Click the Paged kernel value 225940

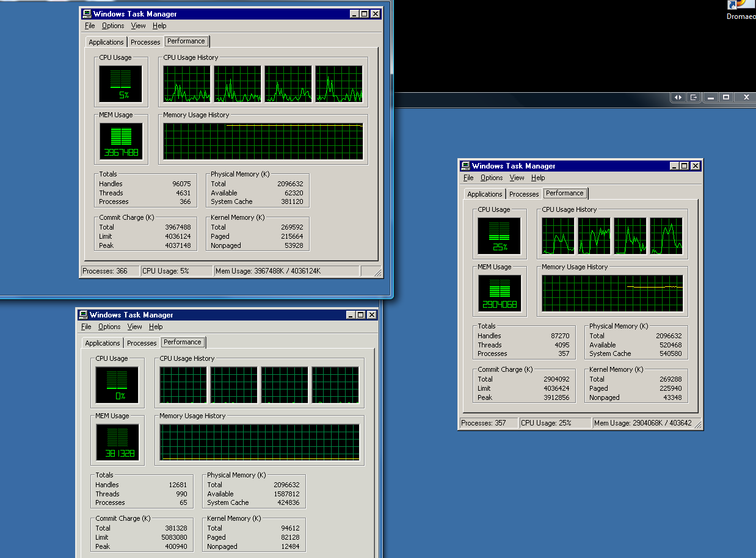(671, 388)
